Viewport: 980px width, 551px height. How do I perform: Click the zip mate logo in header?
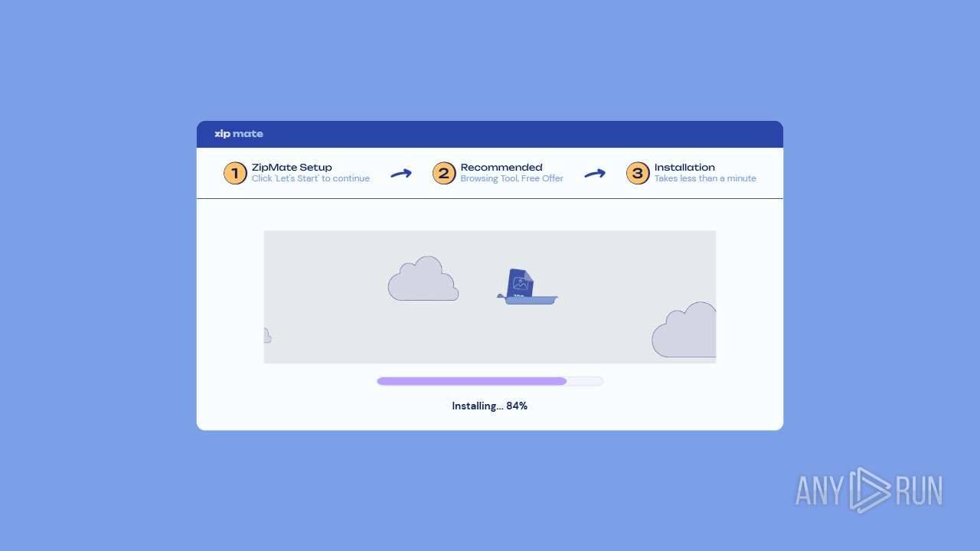click(239, 134)
